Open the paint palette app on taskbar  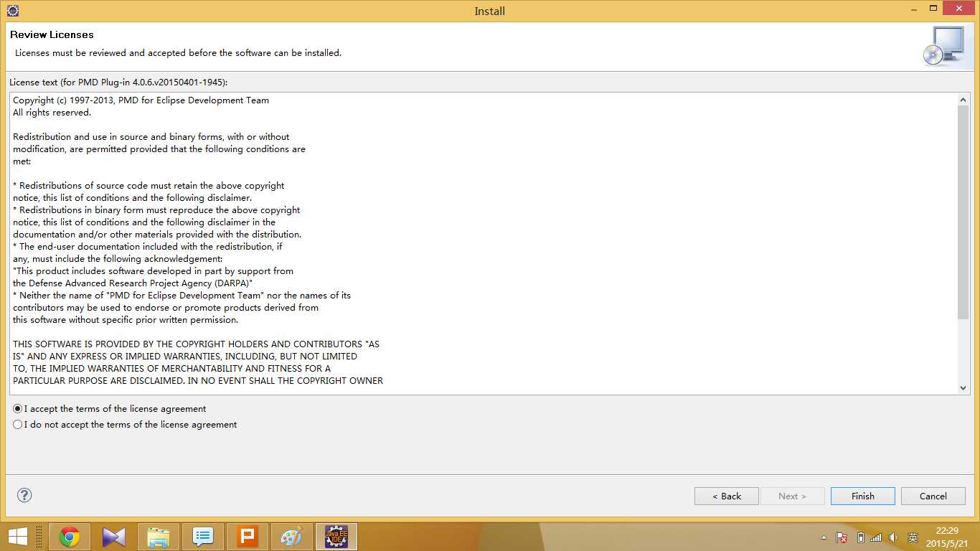tap(292, 537)
